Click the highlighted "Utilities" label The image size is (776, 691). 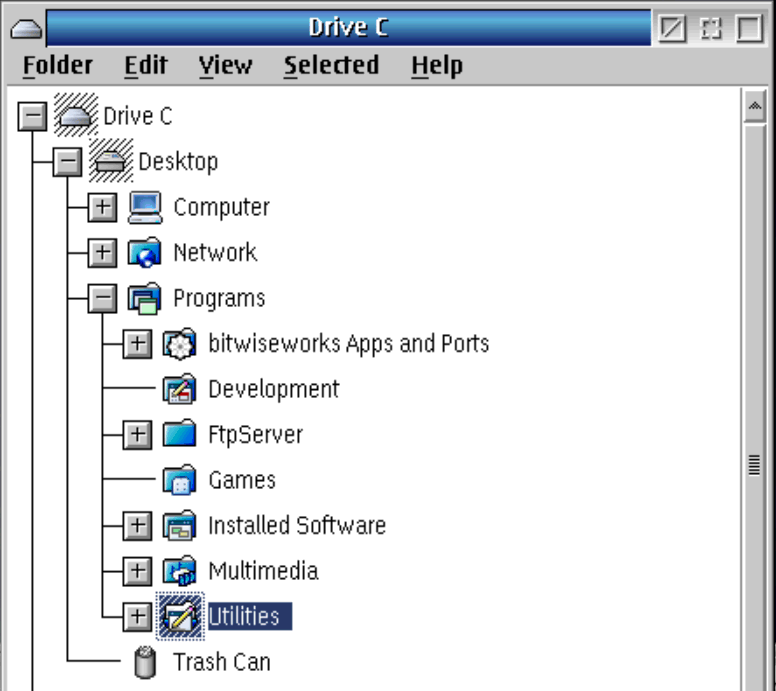pyautogui.click(x=250, y=617)
